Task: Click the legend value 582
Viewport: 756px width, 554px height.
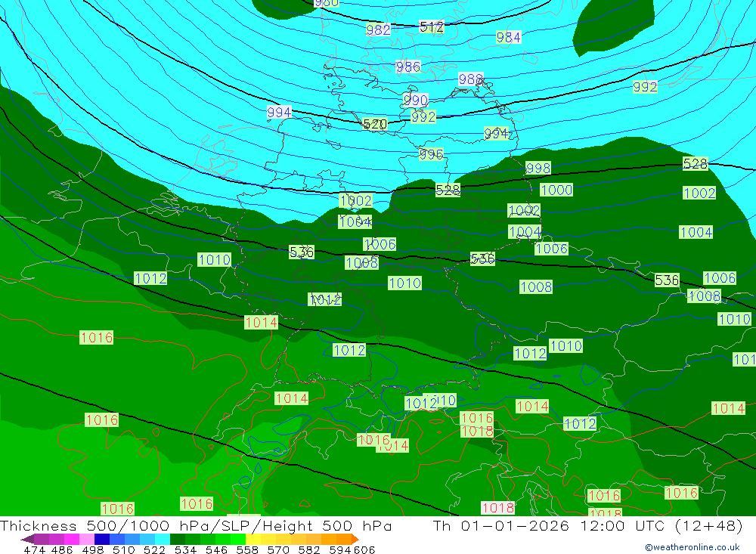Action: point(308,549)
